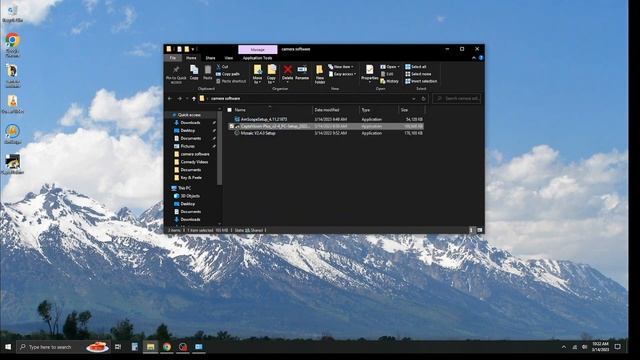The image size is (640, 360).
Task: Click Invert selection in ribbon
Action: point(421,81)
